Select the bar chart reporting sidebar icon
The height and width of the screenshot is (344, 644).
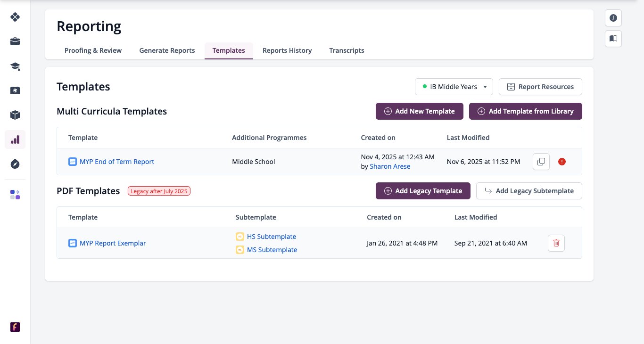click(15, 139)
